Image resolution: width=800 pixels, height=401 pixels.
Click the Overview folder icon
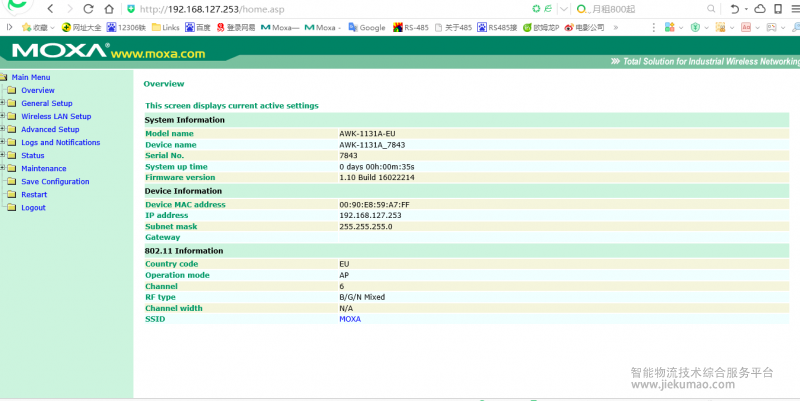click(x=12, y=90)
